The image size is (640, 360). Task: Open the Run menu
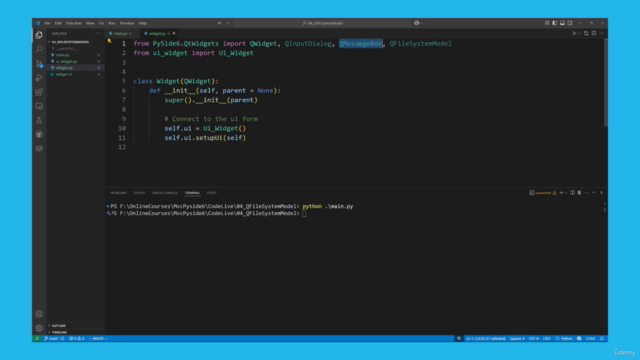pos(112,23)
